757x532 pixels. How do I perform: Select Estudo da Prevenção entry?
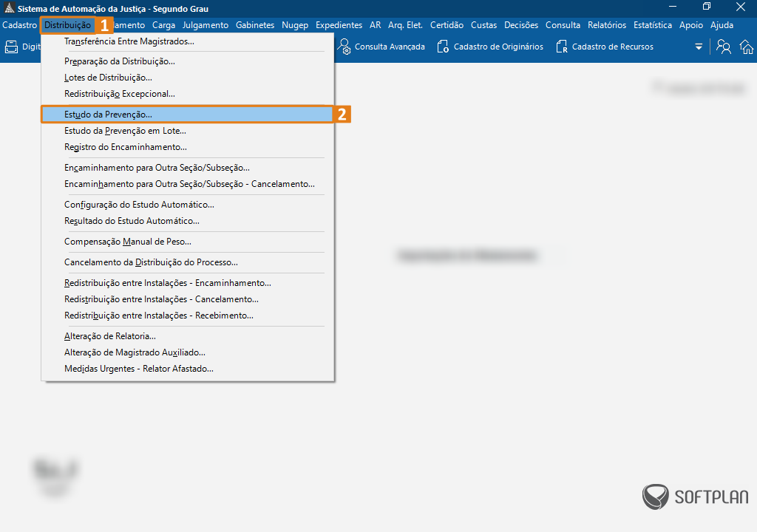pyautogui.click(x=187, y=115)
